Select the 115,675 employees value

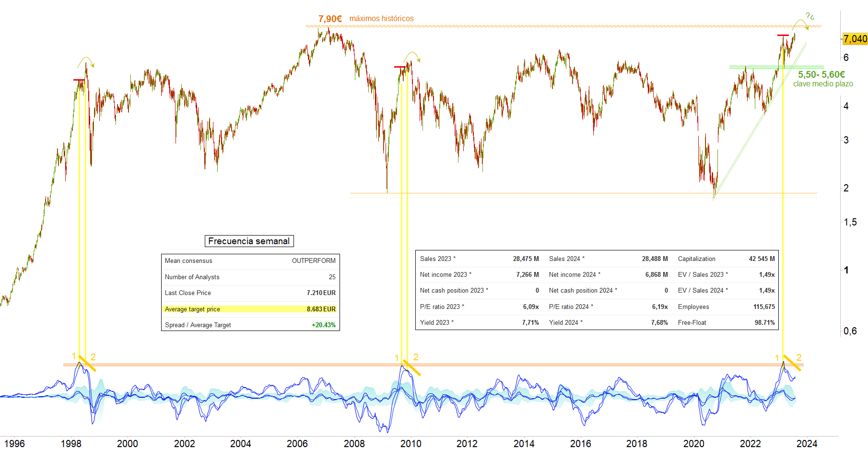coord(764,307)
